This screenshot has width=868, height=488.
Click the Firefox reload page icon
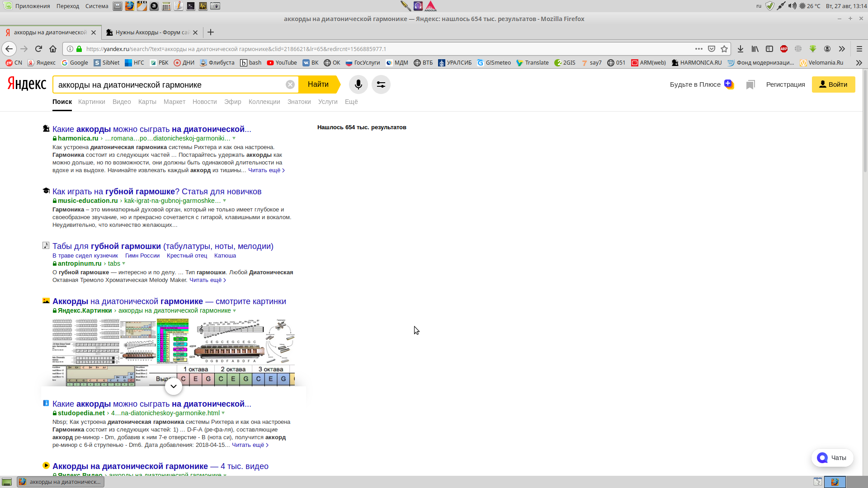point(38,49)
